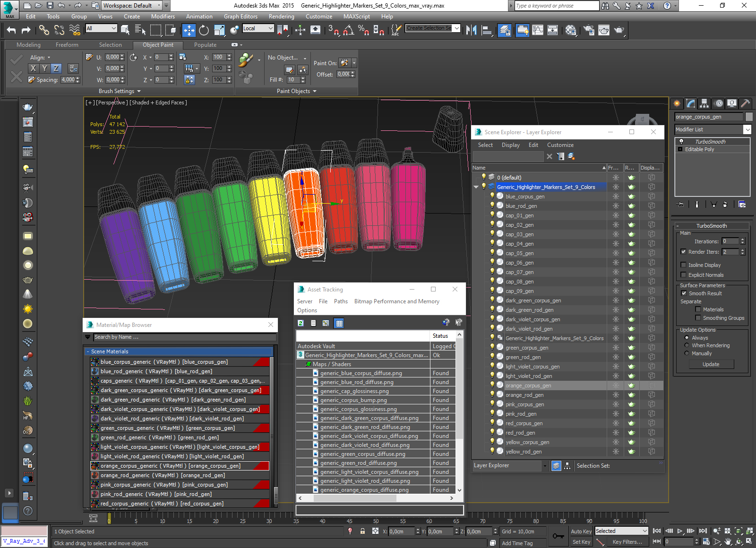Click Play Animation button
The height and width of the screenshot is (548, 756).
(x=680, y=531)
